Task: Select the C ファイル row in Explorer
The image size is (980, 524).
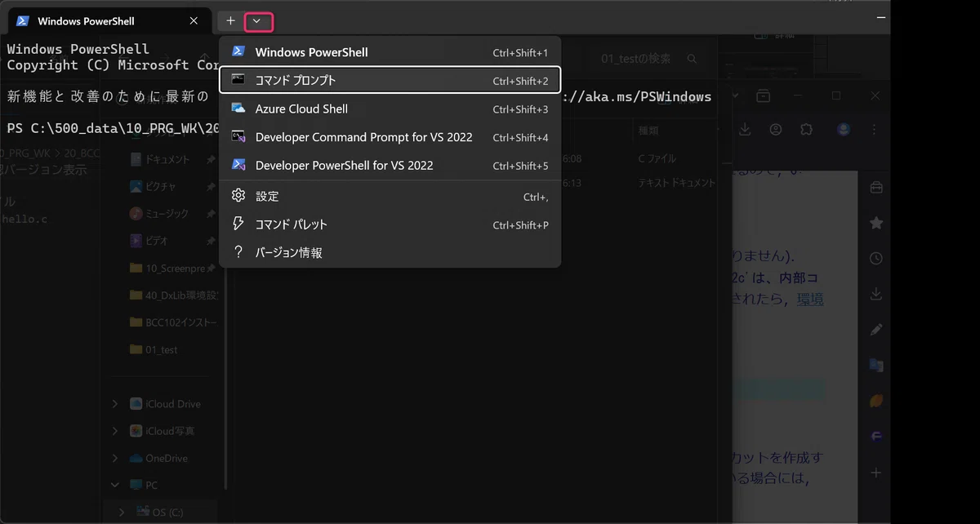Action: tap(657, 158)
